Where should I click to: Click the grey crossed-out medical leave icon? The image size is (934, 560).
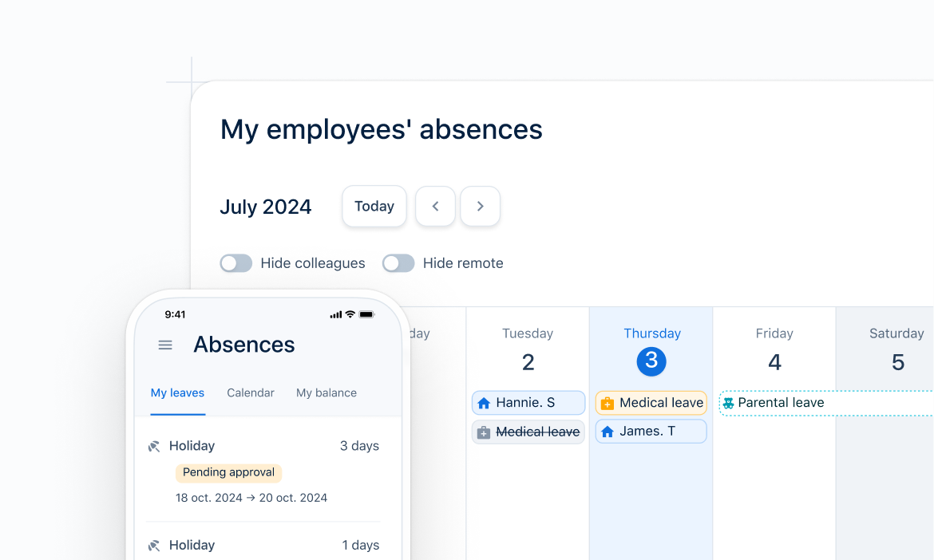pos(484,432)
